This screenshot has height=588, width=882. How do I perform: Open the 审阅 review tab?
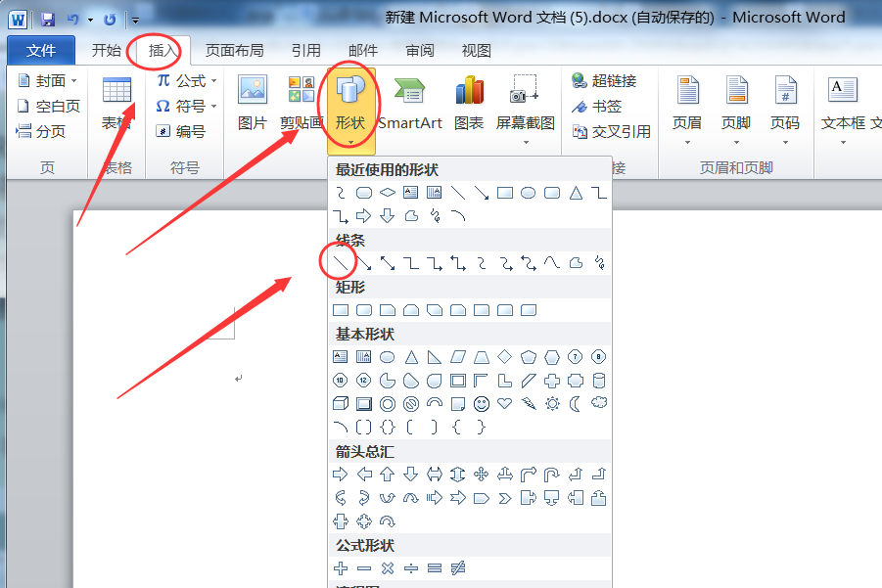tap(420, 51)
